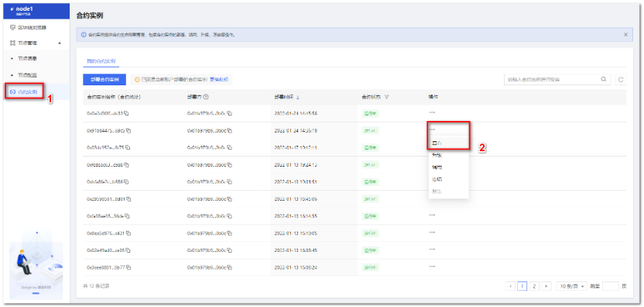Choose 调用 in the actions menu

[x=448, y=167]
